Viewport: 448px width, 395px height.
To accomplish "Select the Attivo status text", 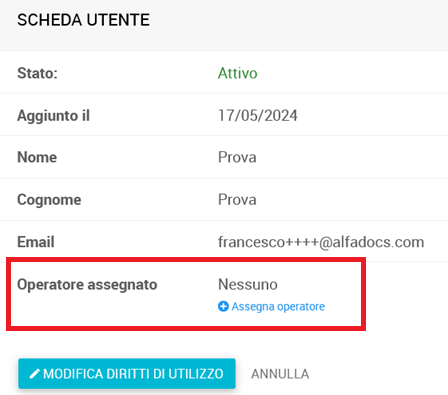I will 238,73.
